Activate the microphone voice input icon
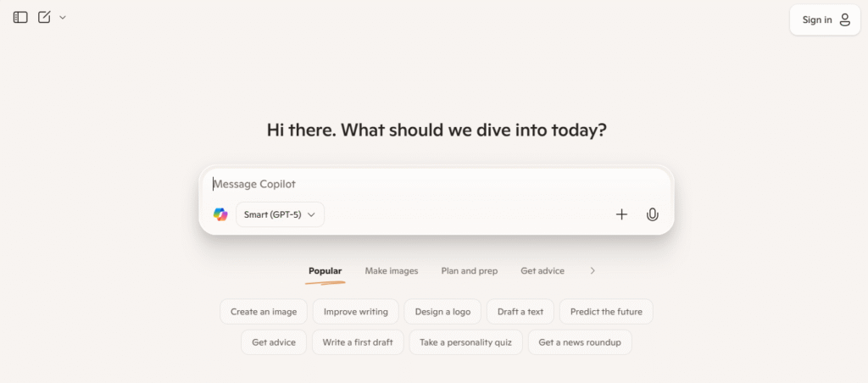The height and width of the screenshot is (383, 868). tap(653, 214)
